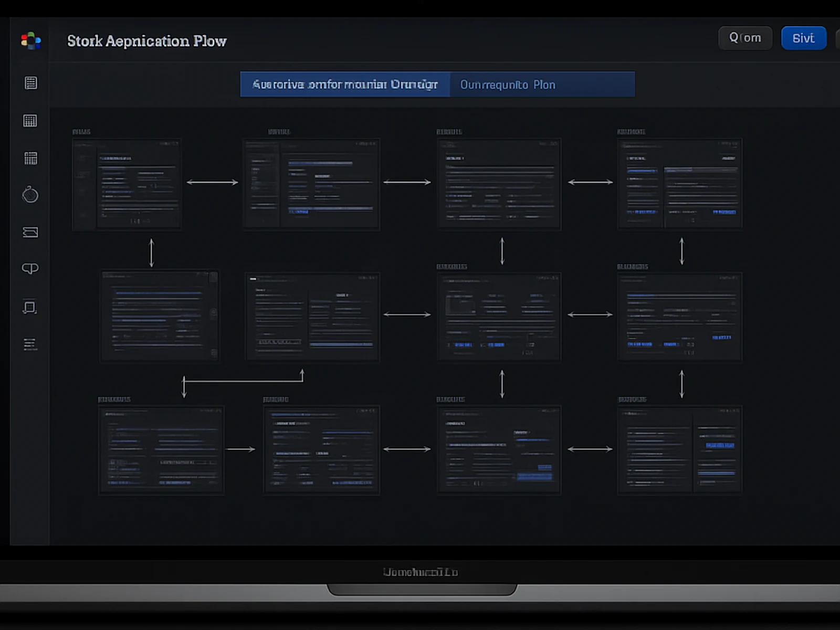
Task: Open the bottom-left screen thumbnail
Action: point(161,450)
